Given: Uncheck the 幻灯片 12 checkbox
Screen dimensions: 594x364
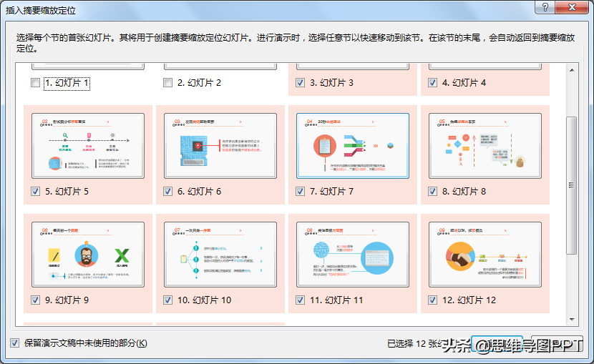Looking at the screenshot, I should coord(433,300).
